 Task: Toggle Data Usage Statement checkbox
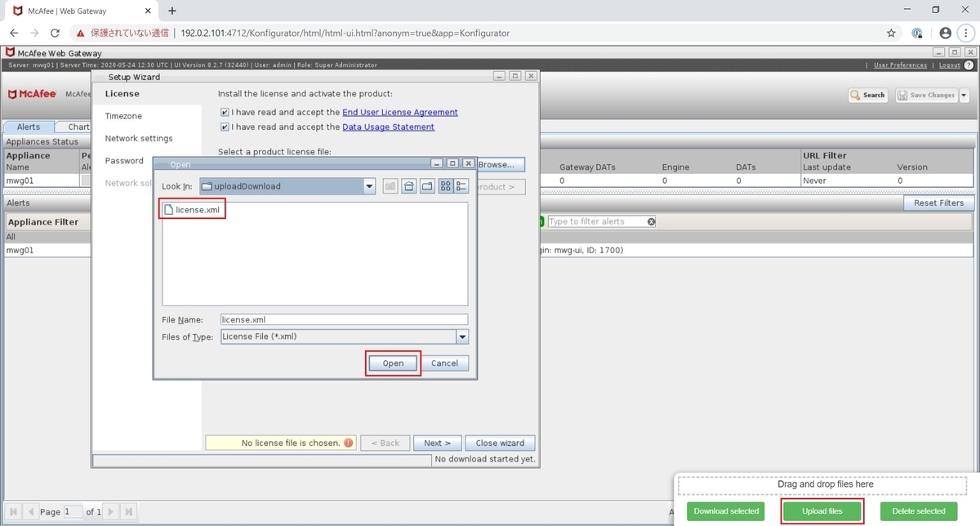pyautogui.click(x=225, y=127)
